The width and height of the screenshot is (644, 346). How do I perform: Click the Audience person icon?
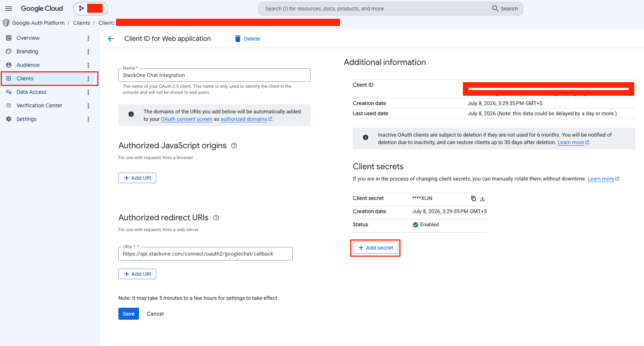(x=9, y=65)
